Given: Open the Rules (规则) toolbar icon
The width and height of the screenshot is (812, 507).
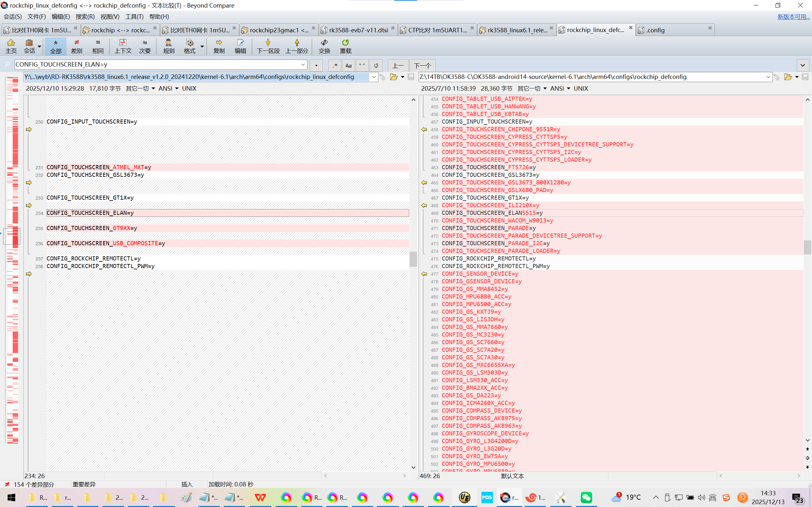Looking at the screenshot, I should [168, 46].
